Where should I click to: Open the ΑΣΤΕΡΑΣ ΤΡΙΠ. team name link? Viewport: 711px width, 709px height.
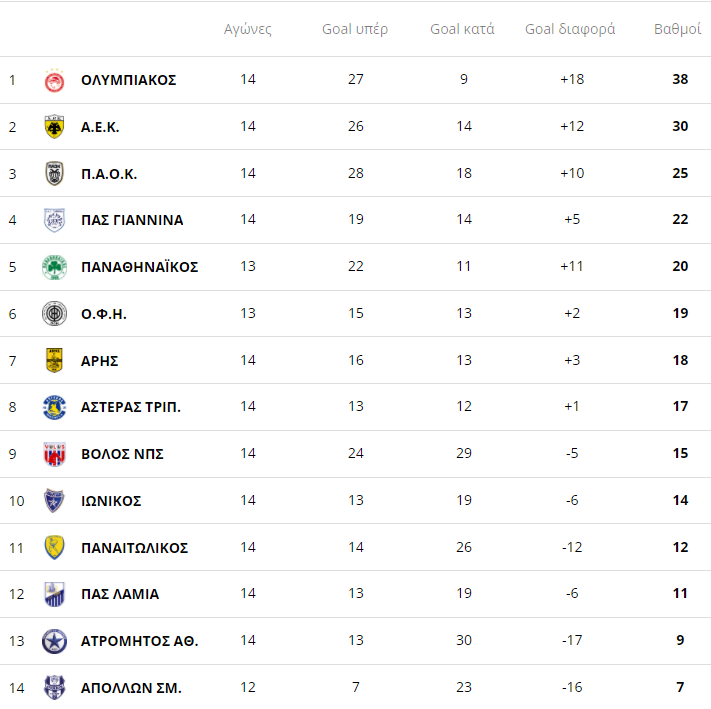pyautogui.click(x=131, y=407)
